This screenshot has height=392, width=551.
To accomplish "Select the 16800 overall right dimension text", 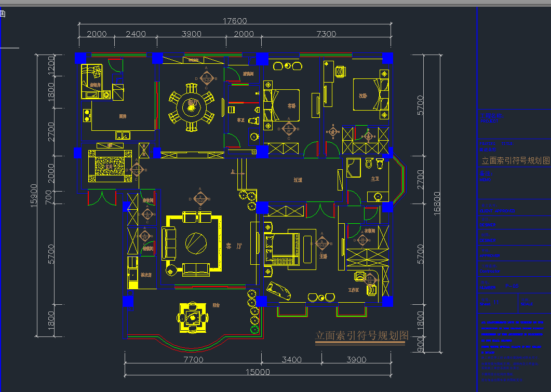I will pyautogui.click(x=437, y=204).
